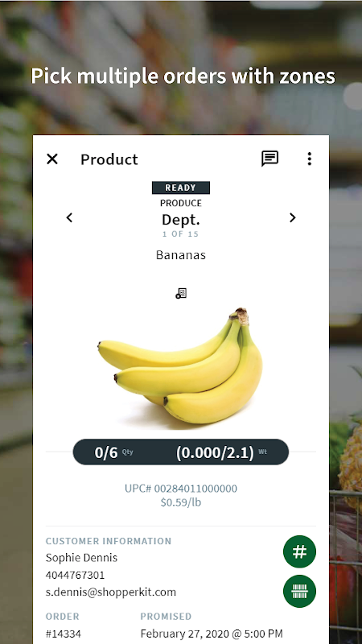
Task: Tap the customer phone number 4044767301
Action: [75, 575]
